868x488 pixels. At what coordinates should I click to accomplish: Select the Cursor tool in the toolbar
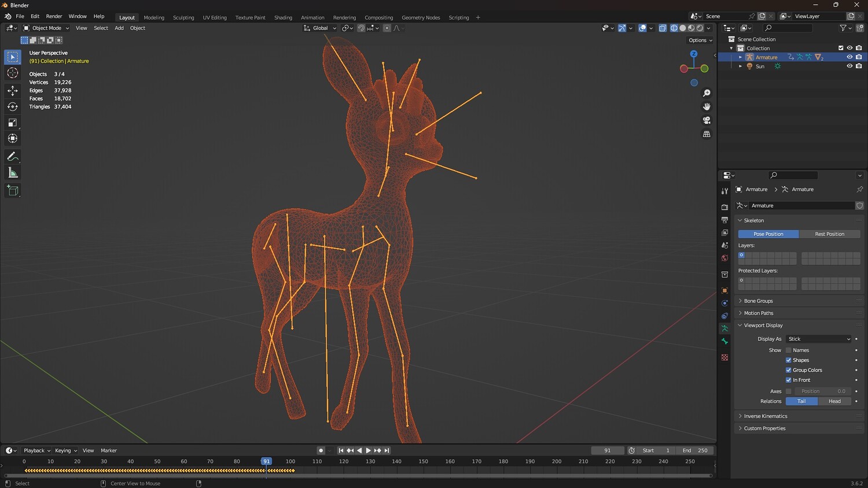tap(13, 73)
